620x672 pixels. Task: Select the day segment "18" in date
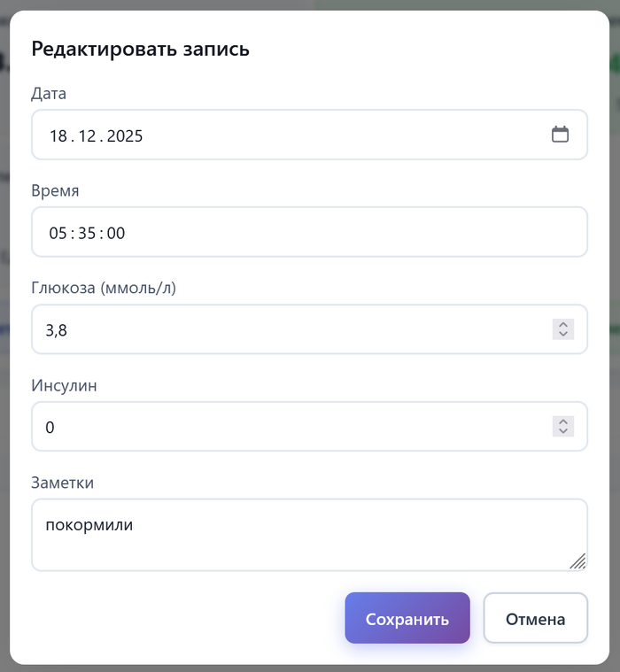pos(58,135)
